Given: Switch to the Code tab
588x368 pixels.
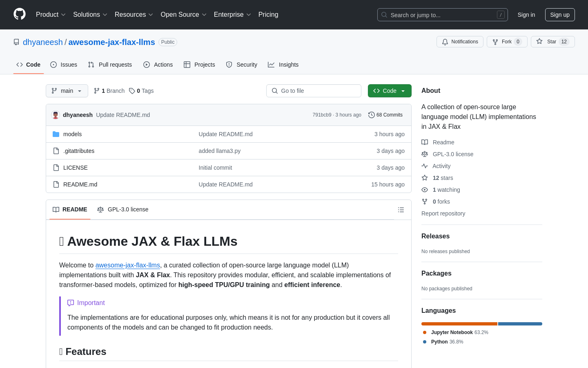Looking at the screenshot, I should click(29, 65).
